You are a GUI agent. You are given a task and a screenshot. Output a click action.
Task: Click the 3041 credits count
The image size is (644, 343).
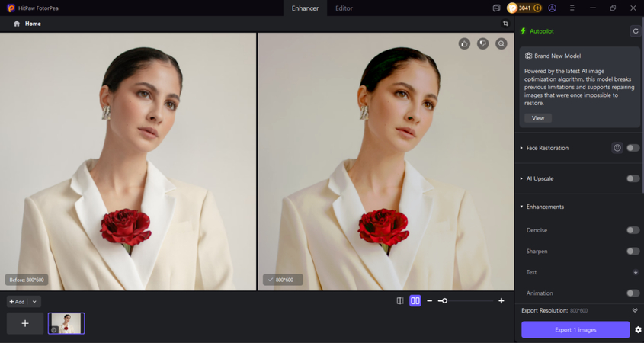524,8
